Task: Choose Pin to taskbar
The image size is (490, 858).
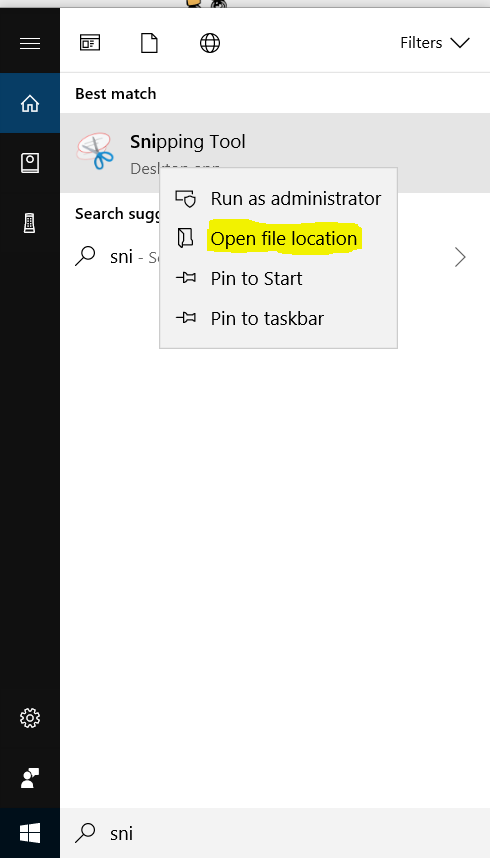Action: point(279,318)
